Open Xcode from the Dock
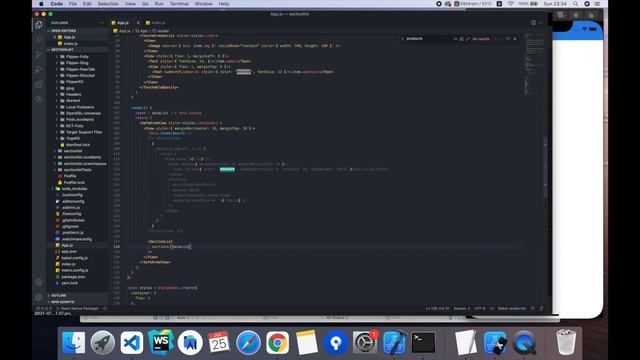The width and height of the screenshot is (640, 360). [394, 342]
